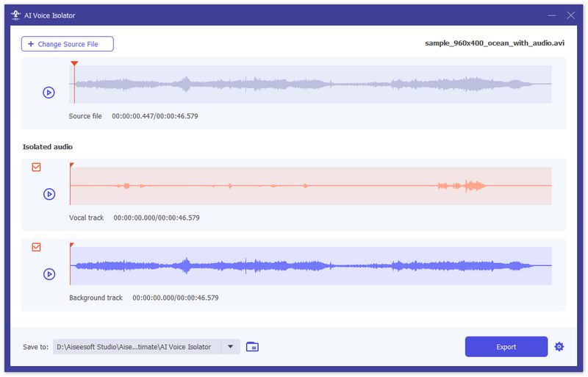
Task: Click the Save to path field
Action: (x=137, y=347)
